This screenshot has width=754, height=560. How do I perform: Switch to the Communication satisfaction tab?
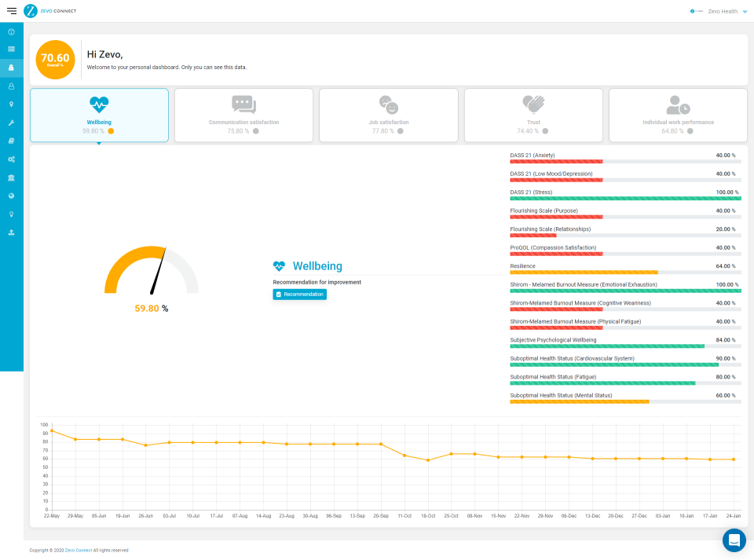[x=243, y=115]
